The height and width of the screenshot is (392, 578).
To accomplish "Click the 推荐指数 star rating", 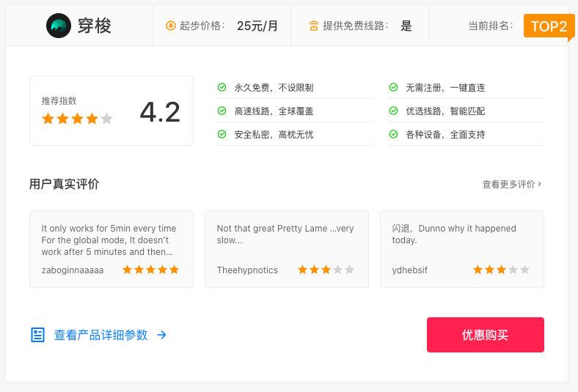I will 77,119.
